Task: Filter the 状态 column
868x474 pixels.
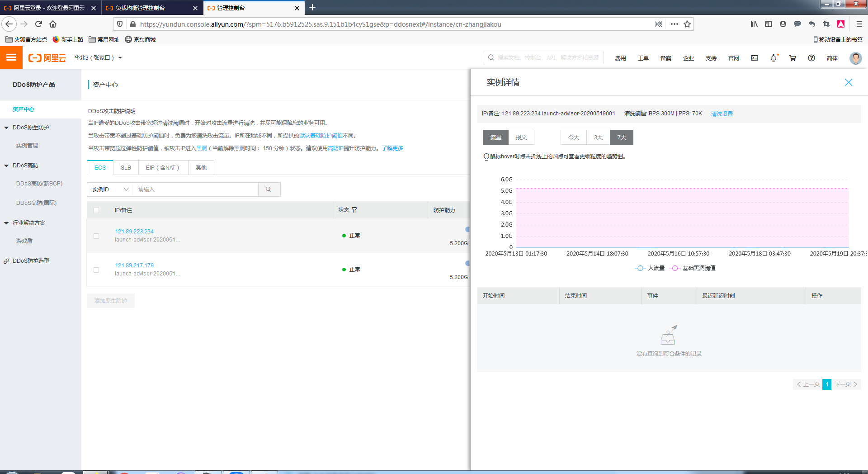Action: point(354,210)
